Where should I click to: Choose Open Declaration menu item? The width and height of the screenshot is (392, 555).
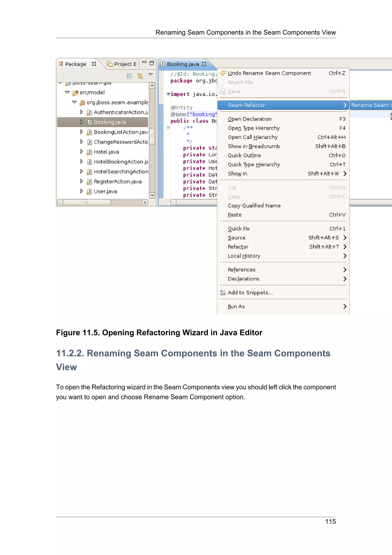pos(283,119)
